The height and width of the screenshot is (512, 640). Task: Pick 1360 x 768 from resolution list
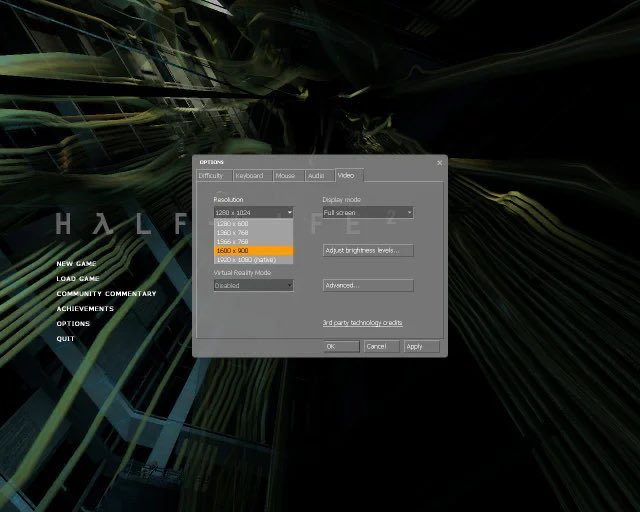[253, 233]
